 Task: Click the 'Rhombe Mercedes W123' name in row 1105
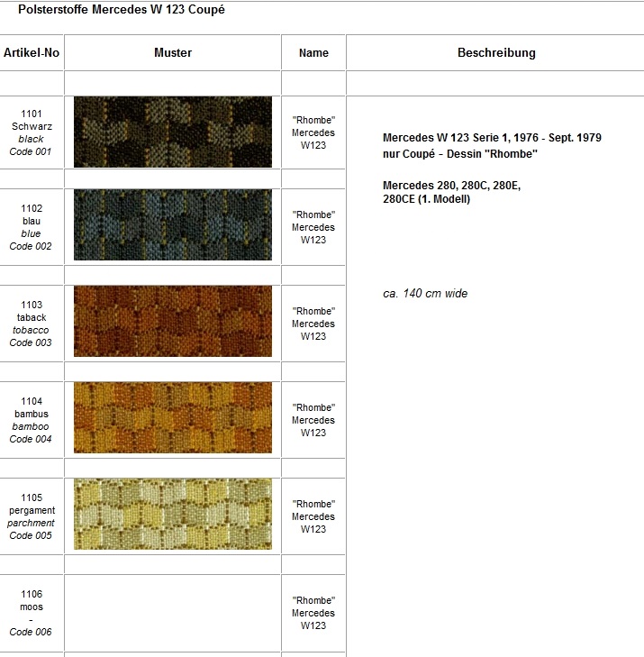click(x=313, y=516)
